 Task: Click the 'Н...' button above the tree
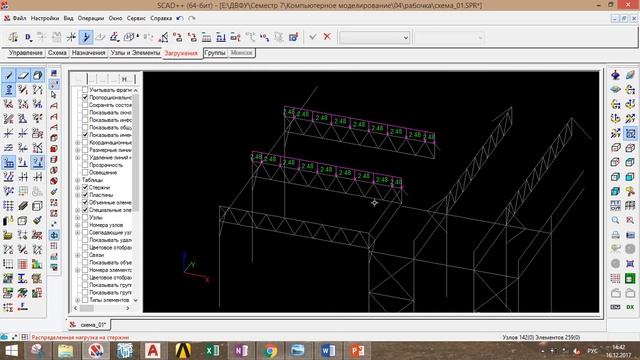click(127, 79)
